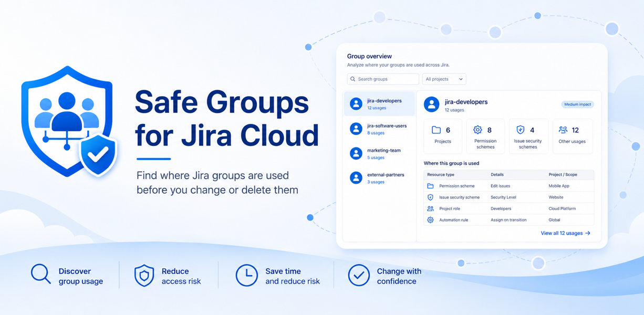Image resolution: width=644 pixels, height=315 pixels.
Task: Click the All projects dropdown chevron
Action: tap(461, 79)
